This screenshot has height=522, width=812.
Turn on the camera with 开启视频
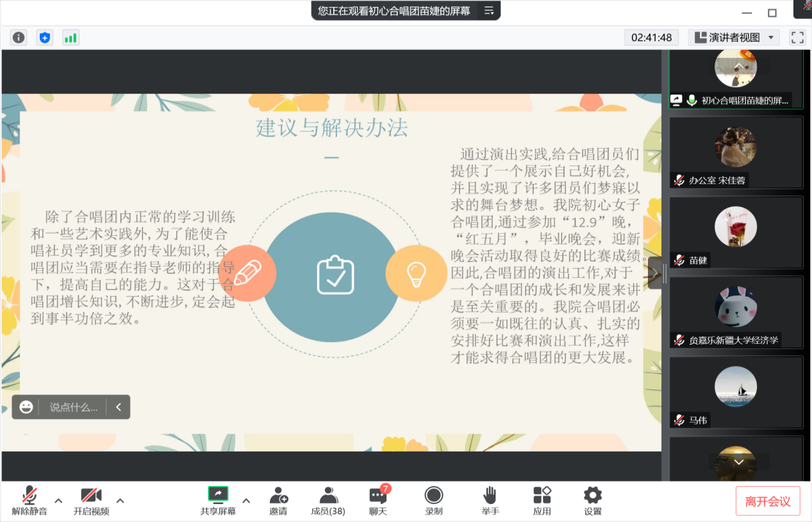coord(91,501)
